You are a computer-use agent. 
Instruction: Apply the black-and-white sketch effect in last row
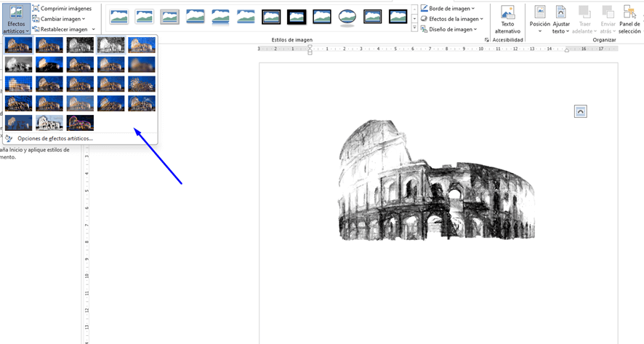(x=49, y=122)
